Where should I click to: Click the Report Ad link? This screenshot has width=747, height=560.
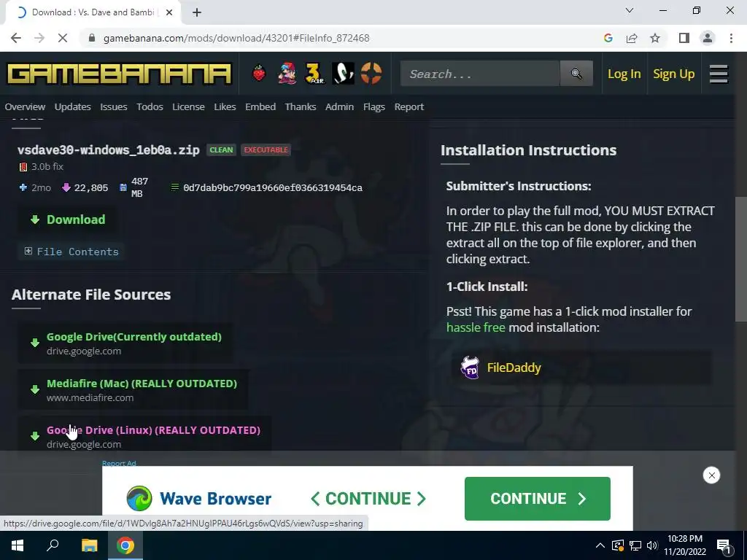(x=119, y=463)
